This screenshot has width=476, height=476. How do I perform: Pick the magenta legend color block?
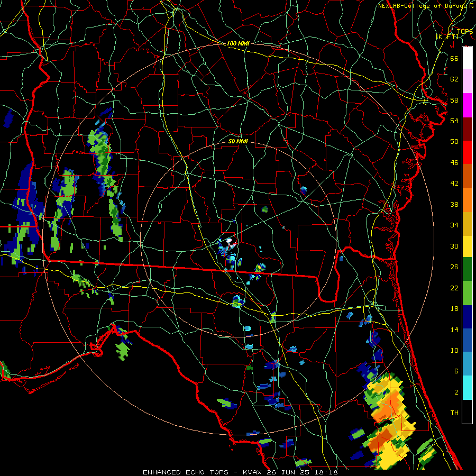(467, 105)
